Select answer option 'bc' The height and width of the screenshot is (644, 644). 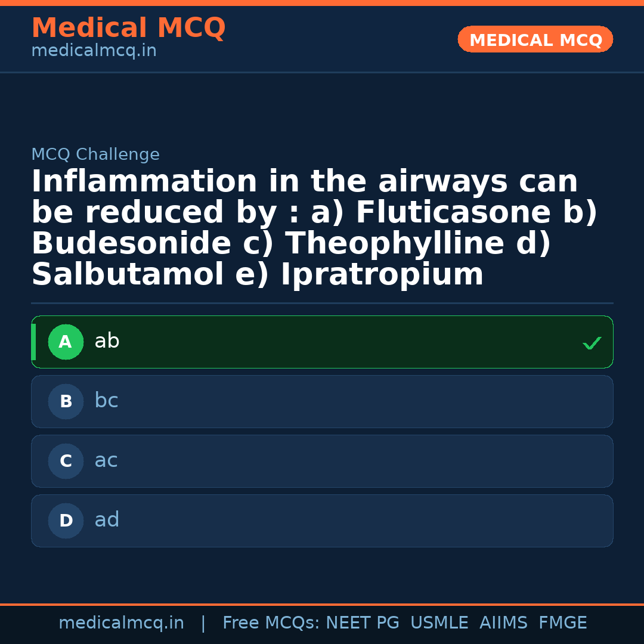[x=106, y=401]
